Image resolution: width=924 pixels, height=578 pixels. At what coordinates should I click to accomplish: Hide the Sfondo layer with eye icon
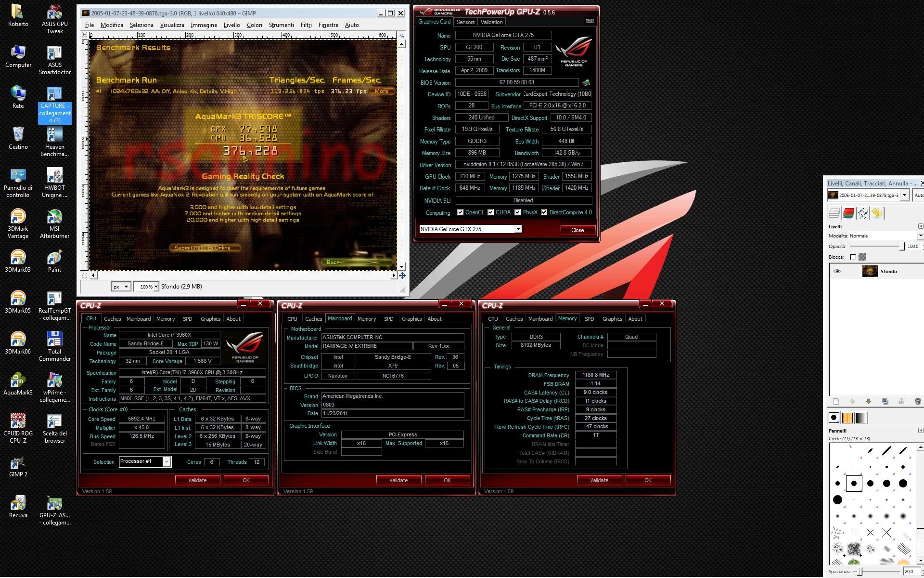pos(837,271)
